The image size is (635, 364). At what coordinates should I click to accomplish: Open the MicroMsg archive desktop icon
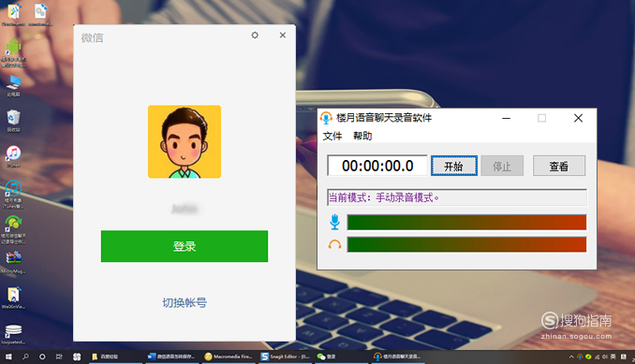pos(13,263)
